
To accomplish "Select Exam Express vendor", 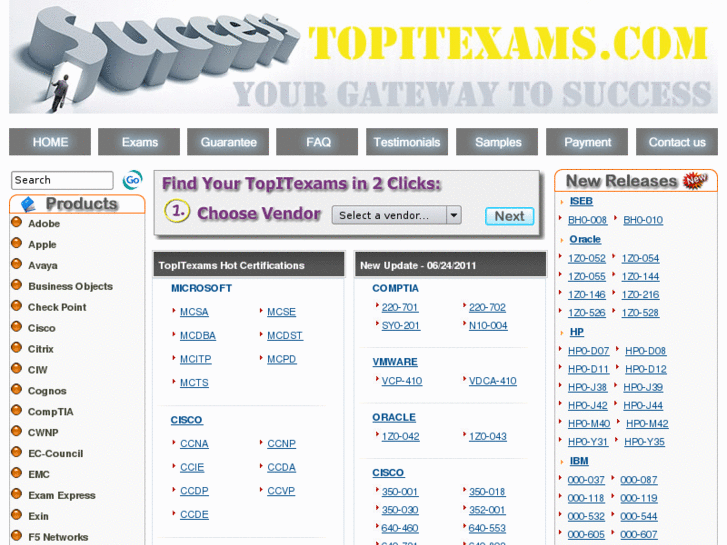I will coord(62,495).
